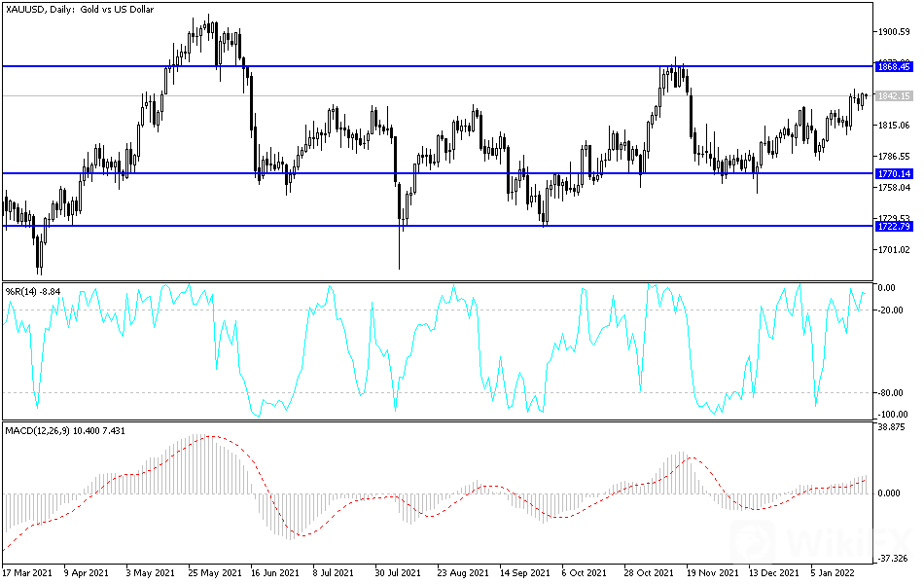Click the 38.875 value on MACD scale
This screenshot has height=584, width=924.
[892, 427]
